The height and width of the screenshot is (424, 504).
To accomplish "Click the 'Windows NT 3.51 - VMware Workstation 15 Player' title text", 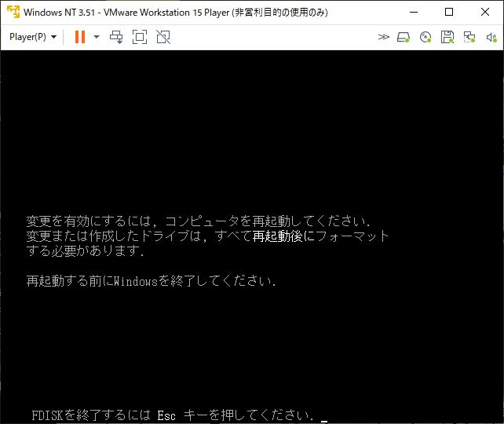I will [x=126, y=13].
